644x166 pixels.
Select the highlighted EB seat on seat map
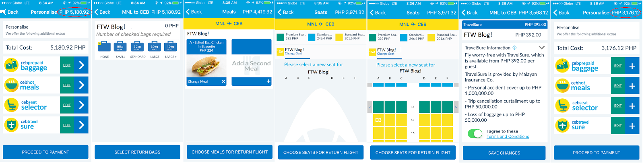(378, 120)
